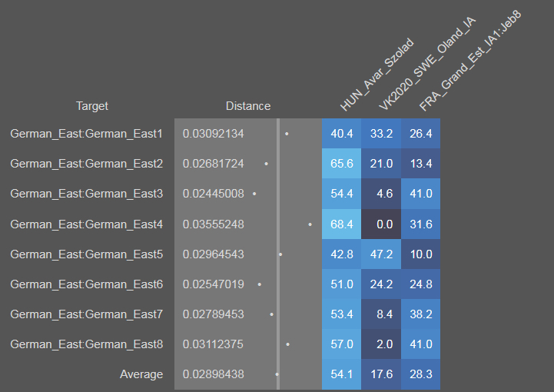554x392 pixels.
Task: Select row label German_East:German_East8
Action: tap(86, 344)
